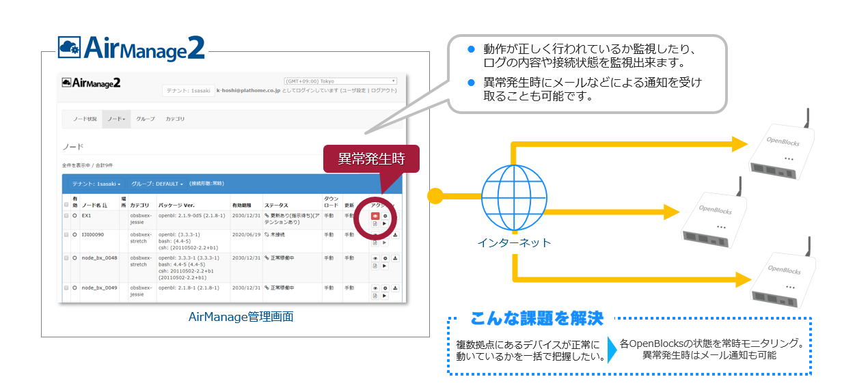Screen dimensions: 868x392
Task: Open the settings gear for node EX1
Action: 385,216
